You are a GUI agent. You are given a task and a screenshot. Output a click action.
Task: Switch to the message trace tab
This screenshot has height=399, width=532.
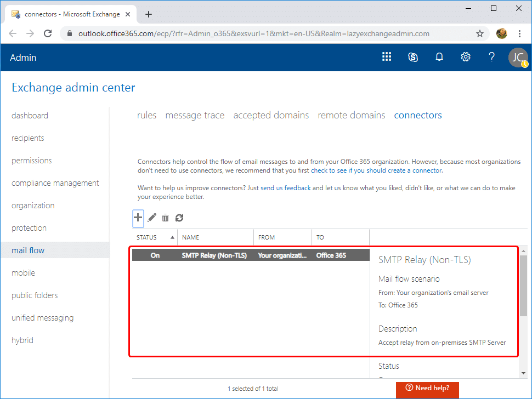pos(195,115)
